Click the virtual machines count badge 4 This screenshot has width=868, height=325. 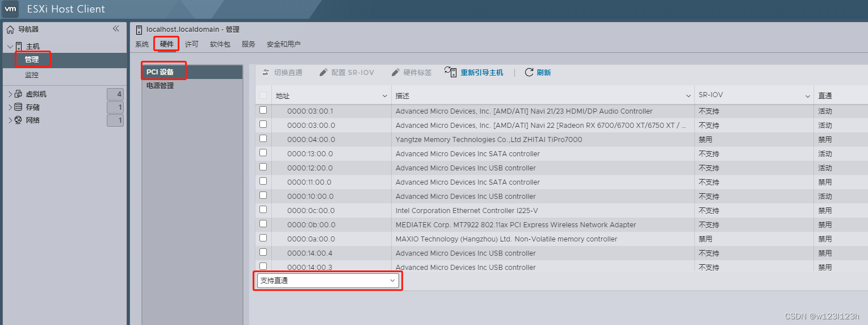[115, 94]
